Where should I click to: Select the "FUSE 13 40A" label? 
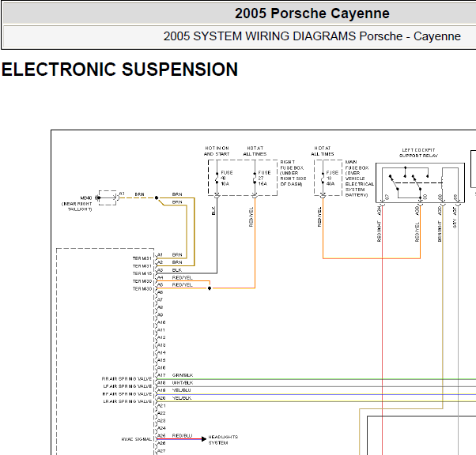332,179
